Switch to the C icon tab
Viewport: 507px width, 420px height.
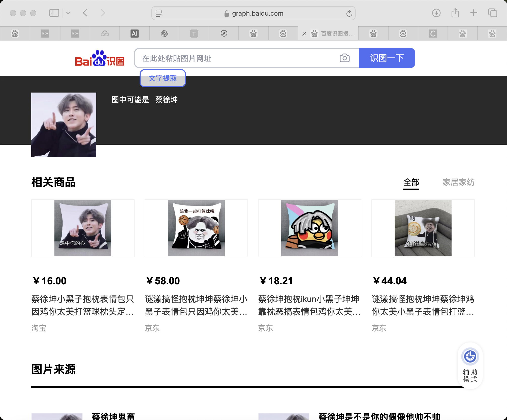click(433, 34)
